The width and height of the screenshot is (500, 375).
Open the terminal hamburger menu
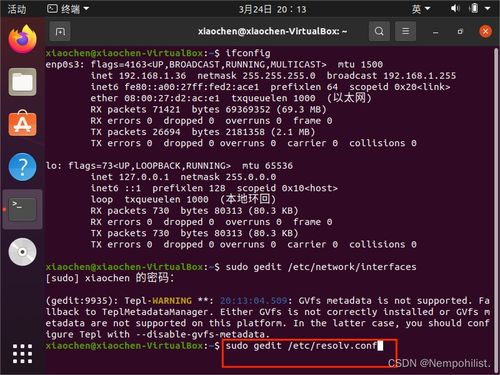405,31
